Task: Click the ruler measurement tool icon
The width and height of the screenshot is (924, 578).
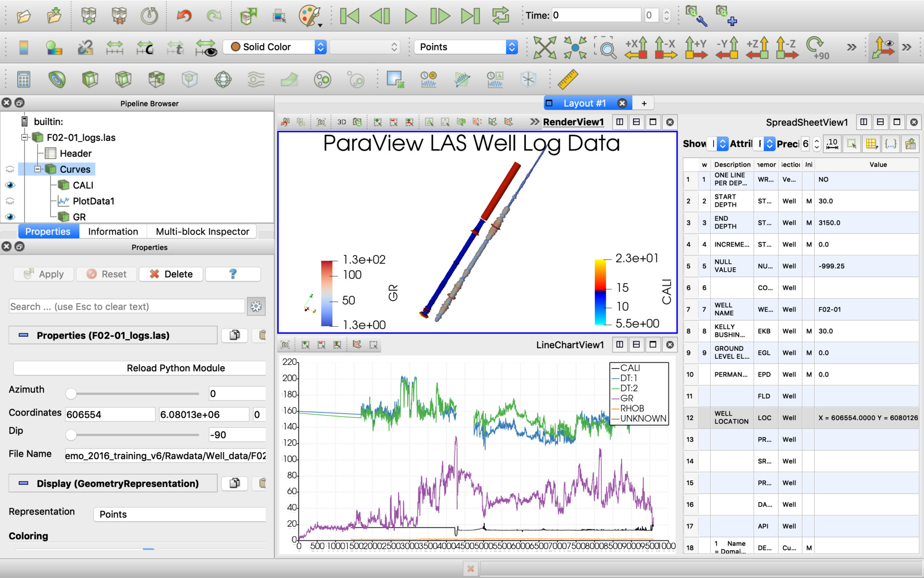Action: tap(567, 79)
